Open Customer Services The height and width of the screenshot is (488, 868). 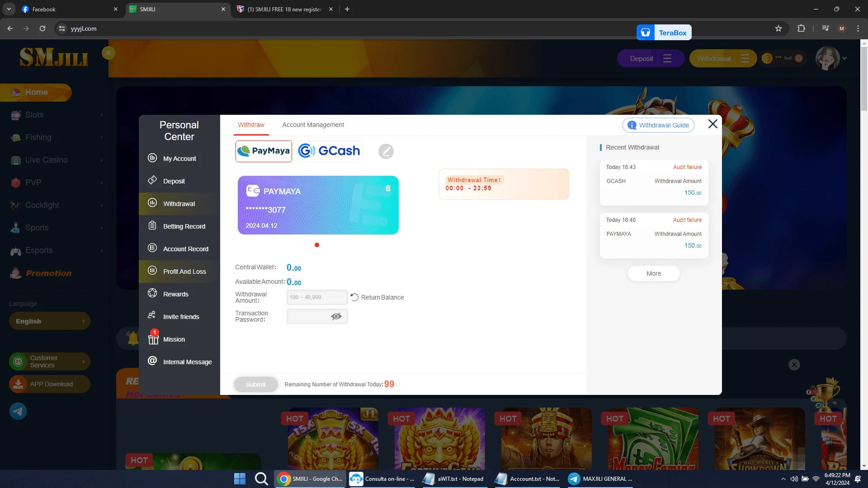click(x=50, y=361)
